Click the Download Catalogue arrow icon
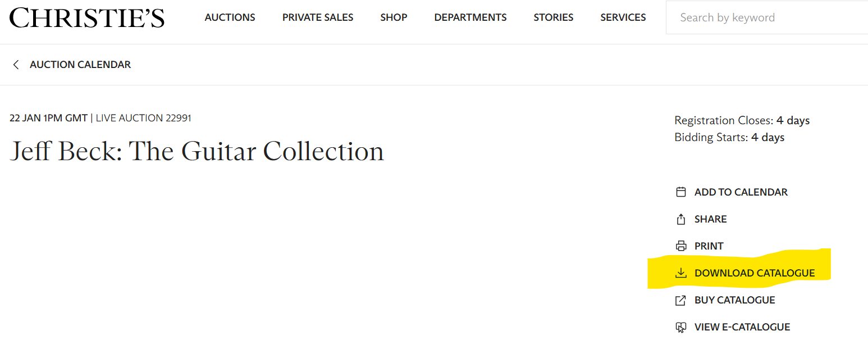The width and height of the screenshot is (868, 358). point(681,273)
